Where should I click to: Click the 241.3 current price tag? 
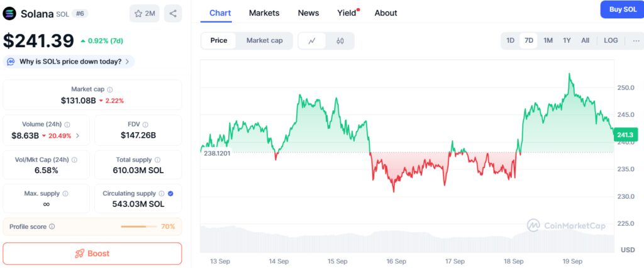tap(625, 135)
